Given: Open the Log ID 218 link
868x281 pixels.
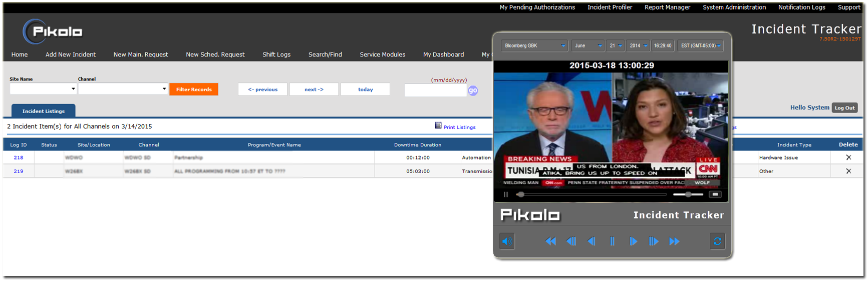Looking at the screenshot, I should pyautogui.click(x=19, y=157).
